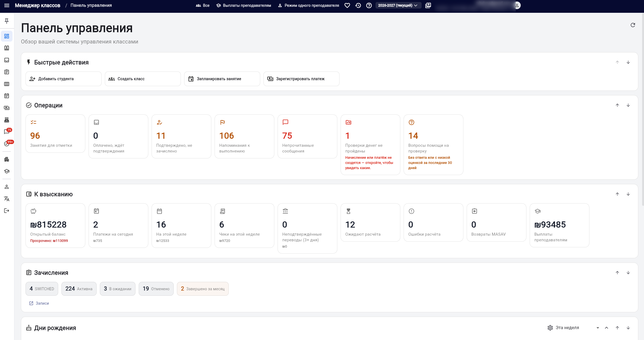Screen dimensions: 644x340
Task: Refresh the dashboard with reload icon
Action: click(633, 25)
